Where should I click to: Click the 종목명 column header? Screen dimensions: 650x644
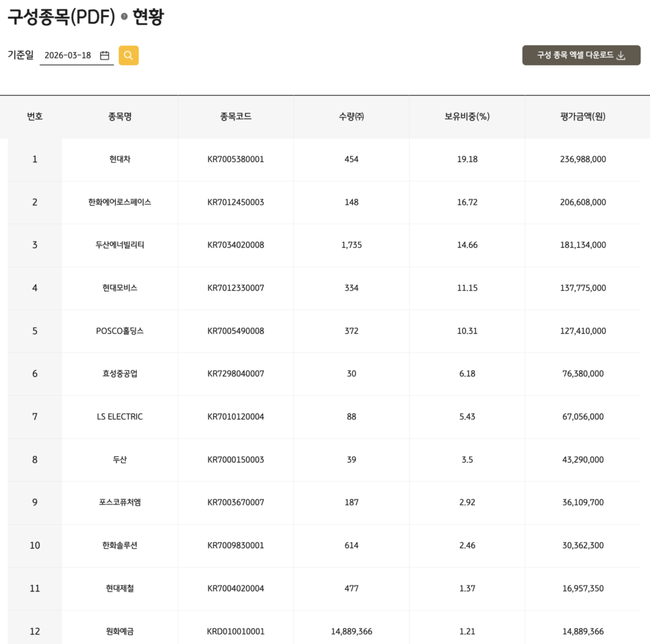119,116
